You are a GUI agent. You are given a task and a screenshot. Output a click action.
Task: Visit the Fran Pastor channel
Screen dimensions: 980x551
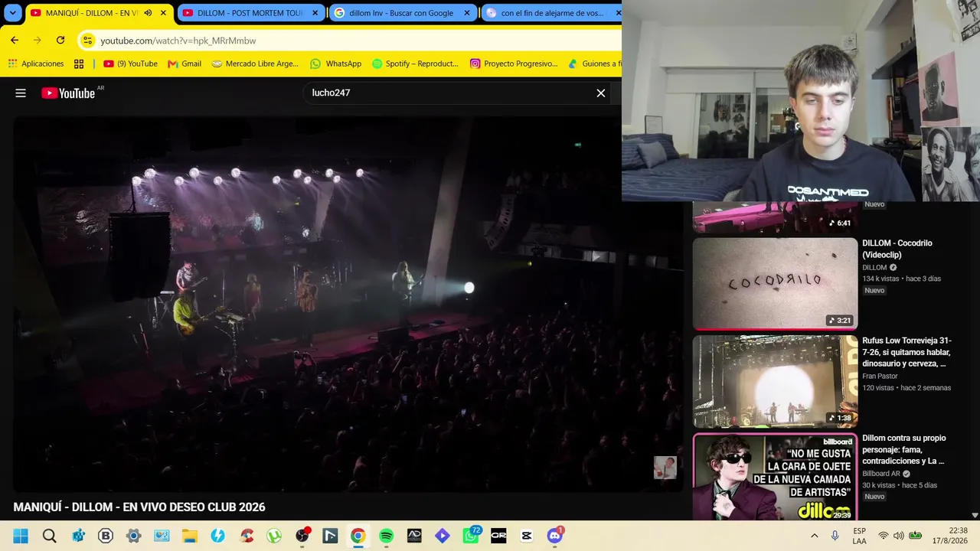[880, 377]
